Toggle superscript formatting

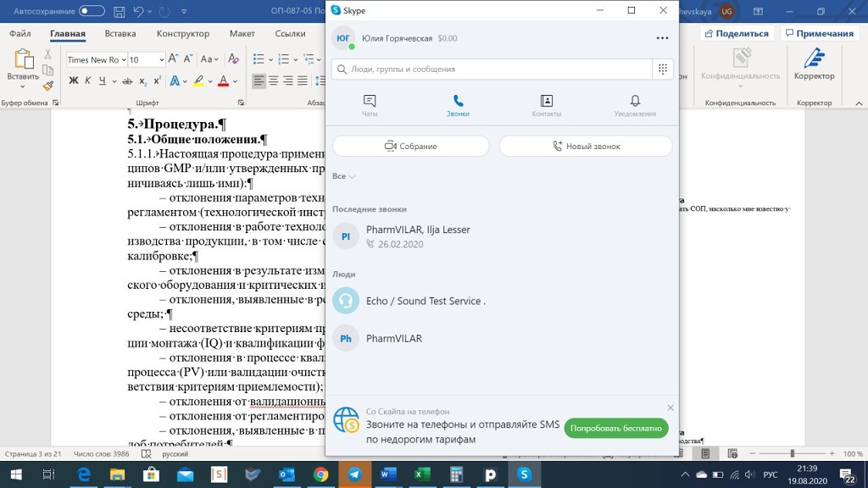pyautogui.click(x=157, y=81)
